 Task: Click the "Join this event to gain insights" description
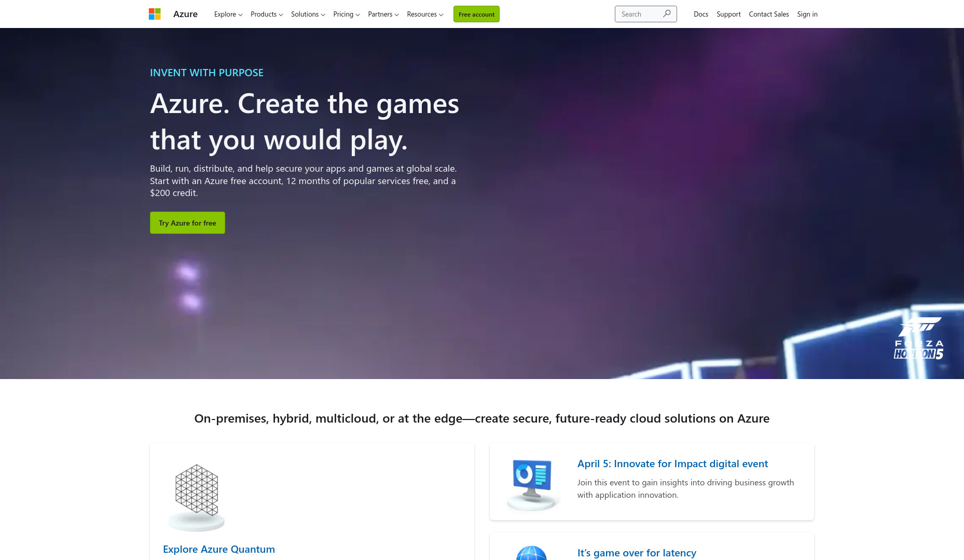tap(685, 488)
